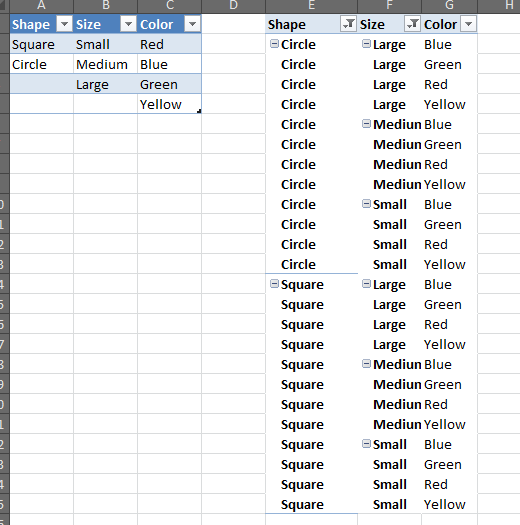Click the Color header in table
Image resolution: width=520 pixels, height=525 pixels.
pos(157,24)
